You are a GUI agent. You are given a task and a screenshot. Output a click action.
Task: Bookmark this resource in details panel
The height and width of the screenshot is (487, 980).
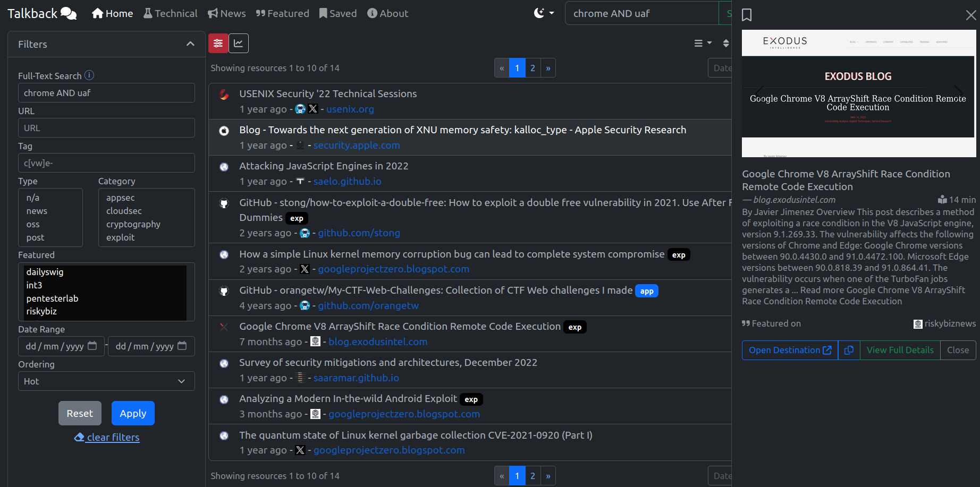click(x=747, y=15)
